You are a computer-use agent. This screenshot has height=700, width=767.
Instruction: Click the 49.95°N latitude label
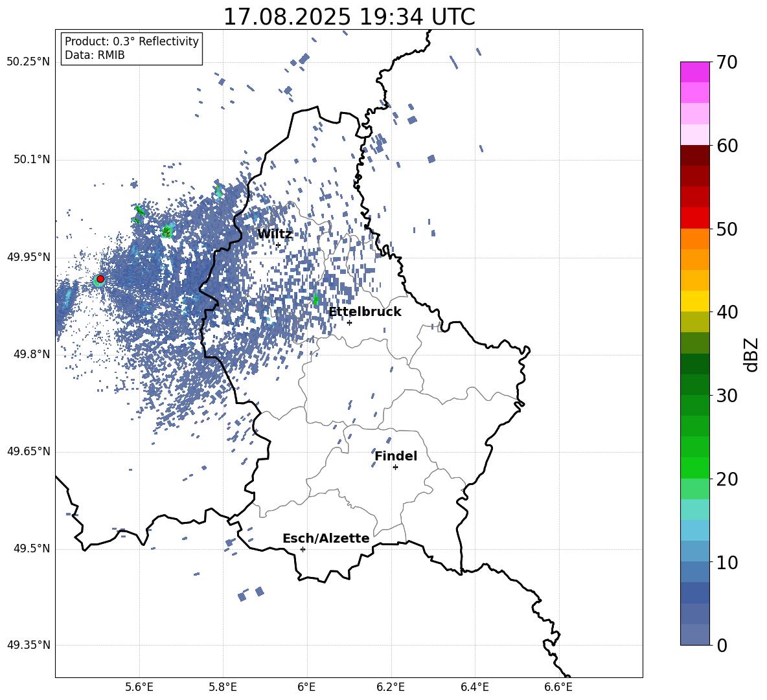[29, 257]
